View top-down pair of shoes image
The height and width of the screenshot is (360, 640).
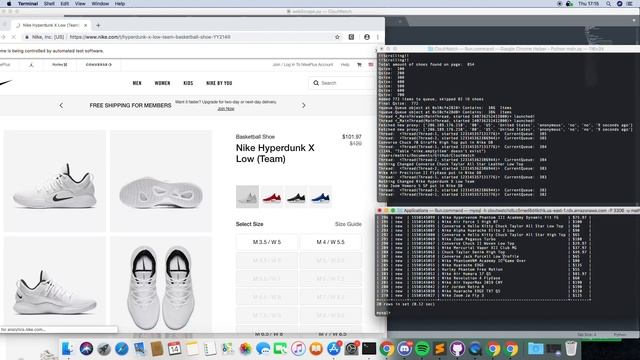click(x=161, y=286)
